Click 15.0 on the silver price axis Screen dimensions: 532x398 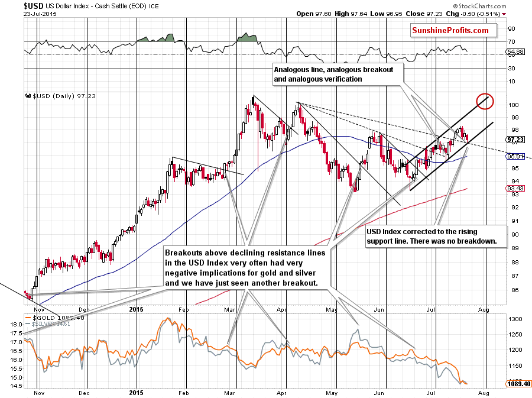point(17,377)
